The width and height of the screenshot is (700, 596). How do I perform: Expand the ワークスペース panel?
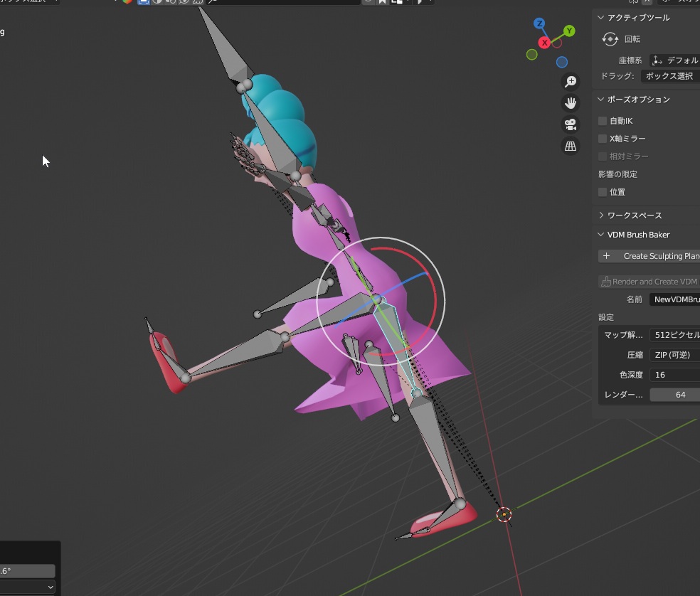pyautogui.click(x=635, y=215)
